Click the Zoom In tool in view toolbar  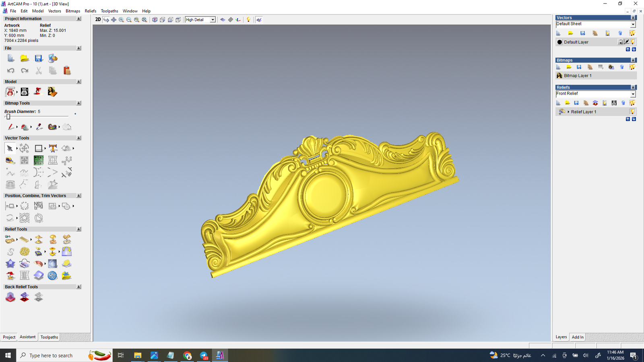[121, 20]
